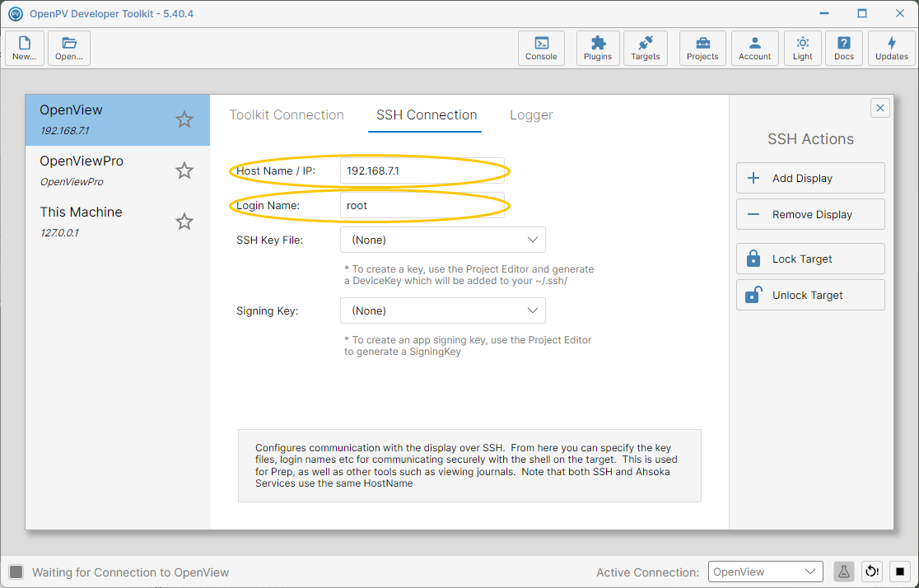919x588 pixels.
Task: Open the Active Connection dropdown
Action: [x=766, y=572]
